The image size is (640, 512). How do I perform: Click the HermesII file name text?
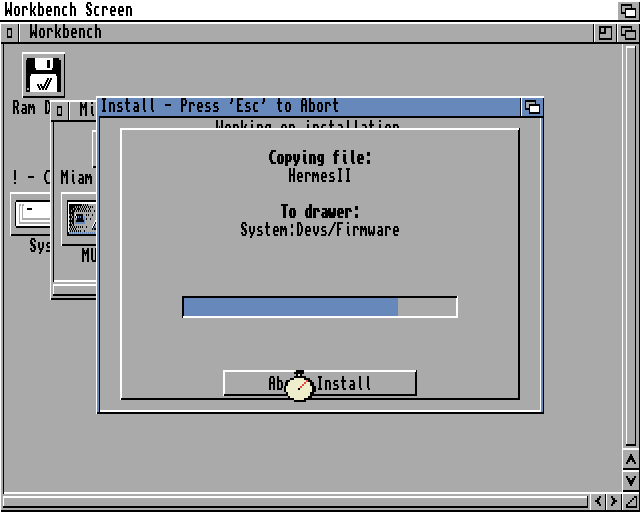[x=320, y=176]
